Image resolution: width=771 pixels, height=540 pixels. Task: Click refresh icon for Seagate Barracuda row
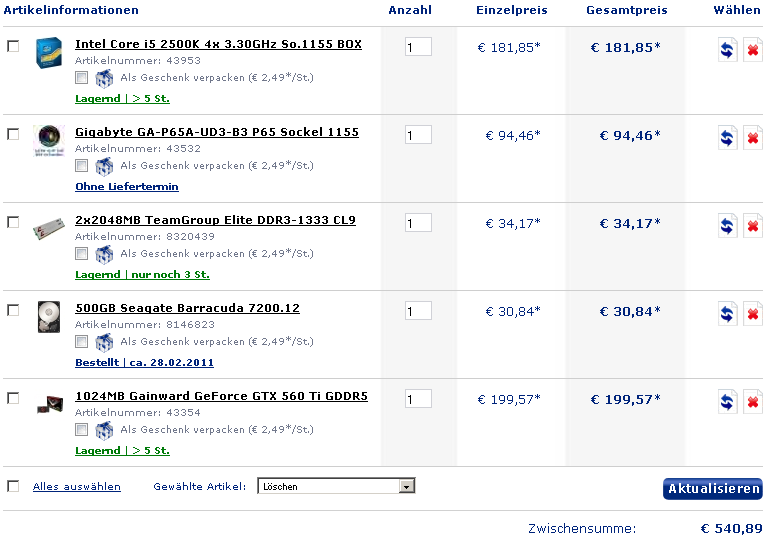coord(727,314)
